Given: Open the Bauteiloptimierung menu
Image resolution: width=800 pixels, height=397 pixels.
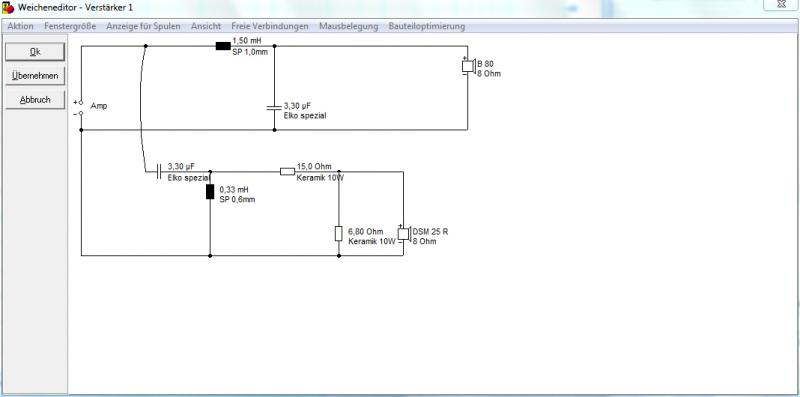Looking at the screenshot, I should [x=427, y=26].
